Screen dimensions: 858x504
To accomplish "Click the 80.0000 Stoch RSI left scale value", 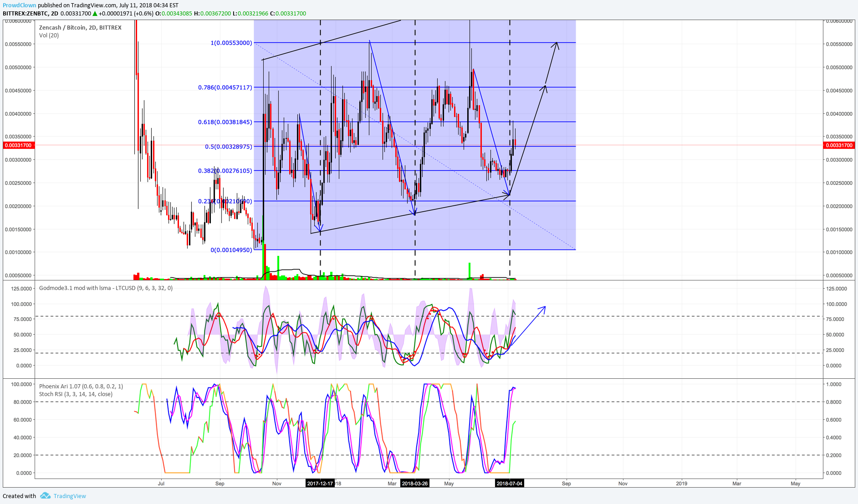I will pyautogui.click(x=23, y=402).
